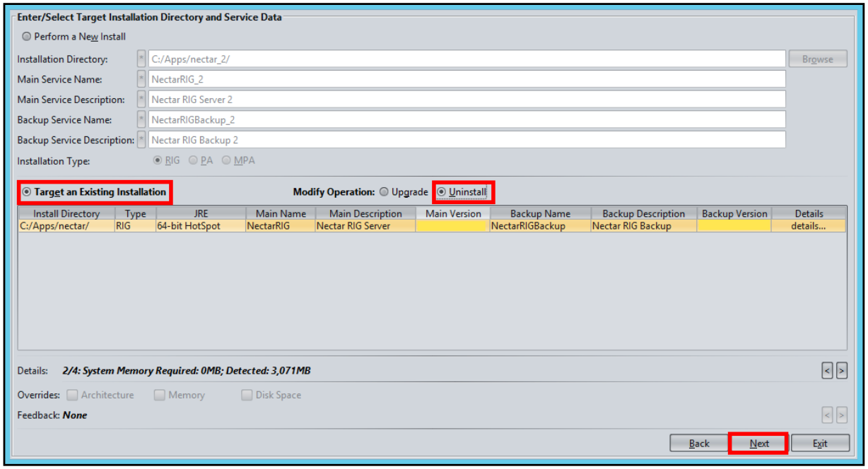Show previous Feedback message arrow
Viewport: 868px width, 469px height.
(828, 415)
